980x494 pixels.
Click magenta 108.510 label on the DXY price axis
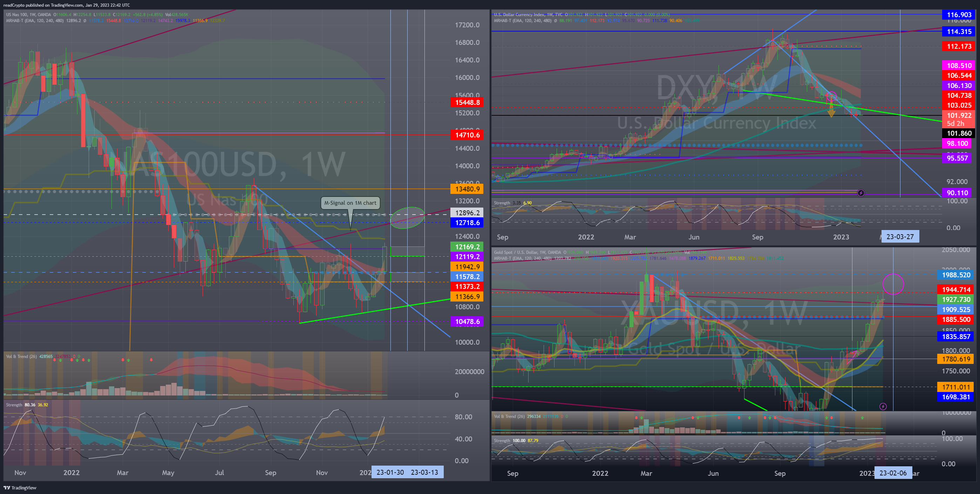click(958, 66)
